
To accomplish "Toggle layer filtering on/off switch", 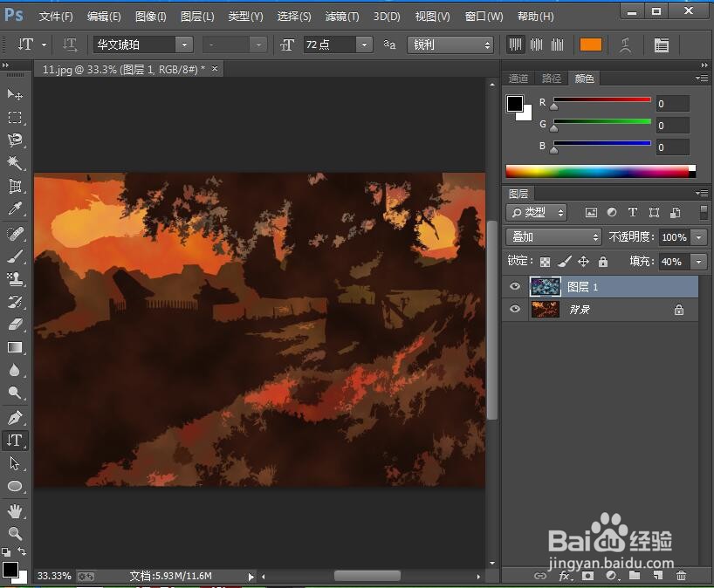I will [x=704, y=212].
